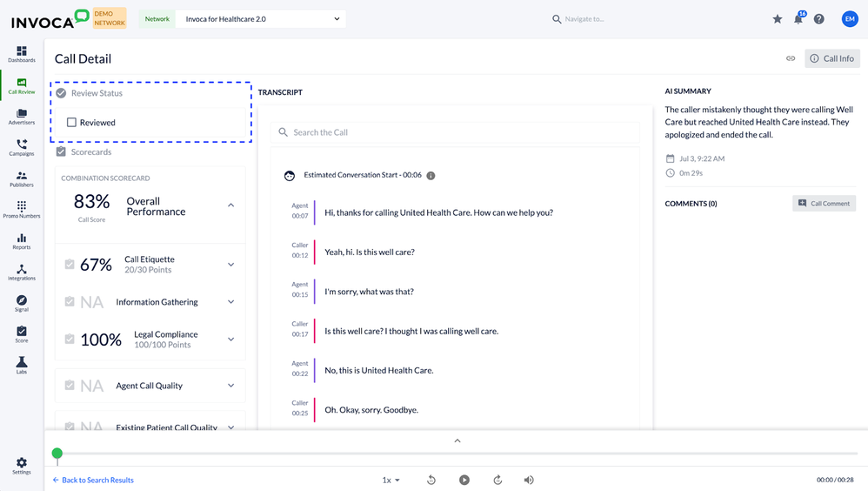This screenshot has height=491, width=868.
Task: Rewind the recording with replay button
Action: click(431, 480)
